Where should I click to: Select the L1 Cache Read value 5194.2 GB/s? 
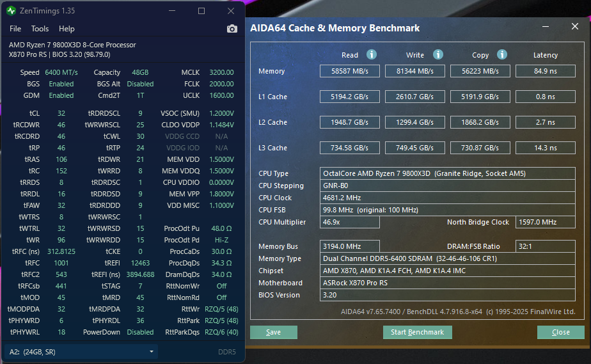(x=350, y=97)
